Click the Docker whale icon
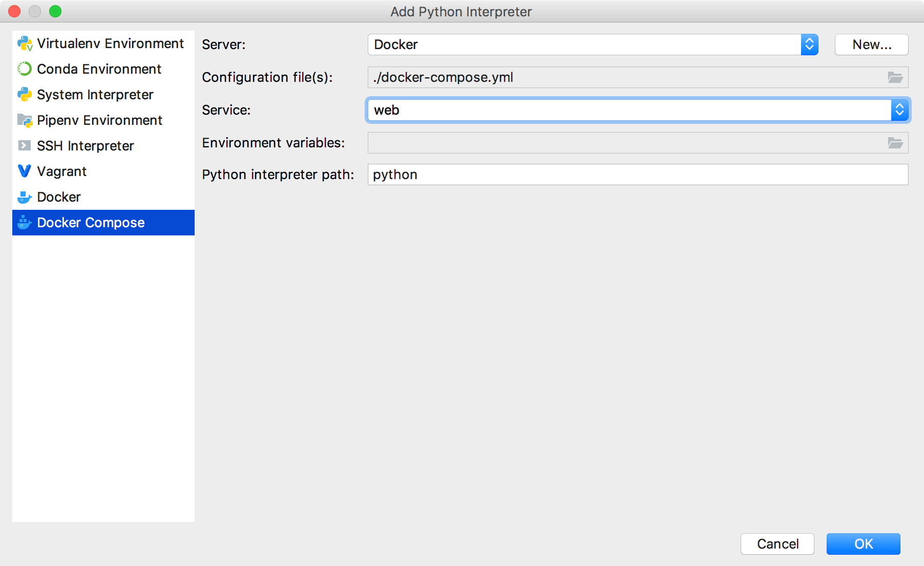The image size is (924, 566). [x=25, y=197]
